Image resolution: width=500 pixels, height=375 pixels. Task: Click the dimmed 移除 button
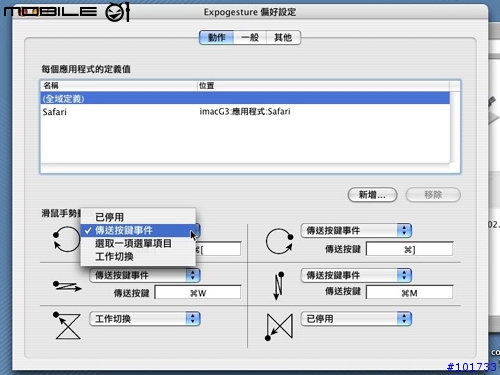coord(433,195)
